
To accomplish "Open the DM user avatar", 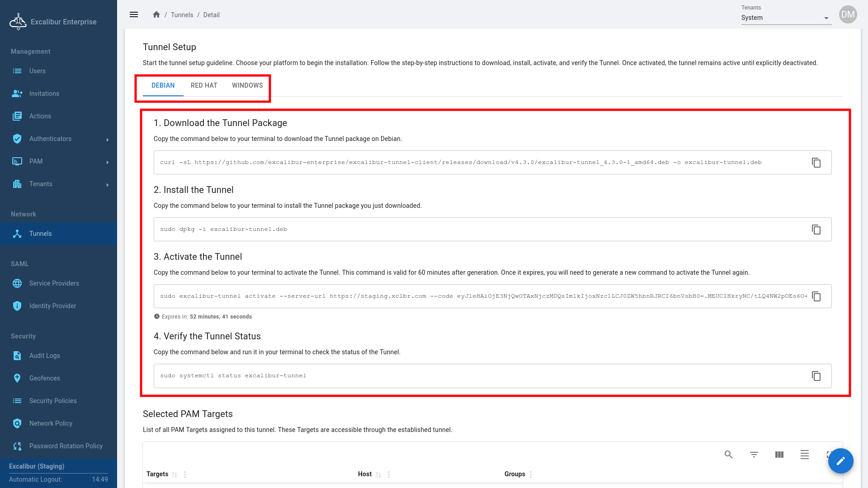I will coord(848,14).
